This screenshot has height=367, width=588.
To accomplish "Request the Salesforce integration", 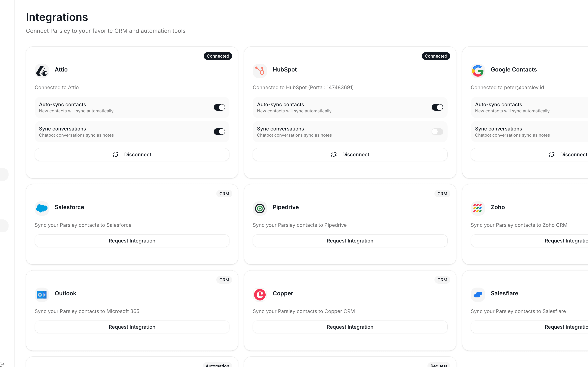I will 132,241.
